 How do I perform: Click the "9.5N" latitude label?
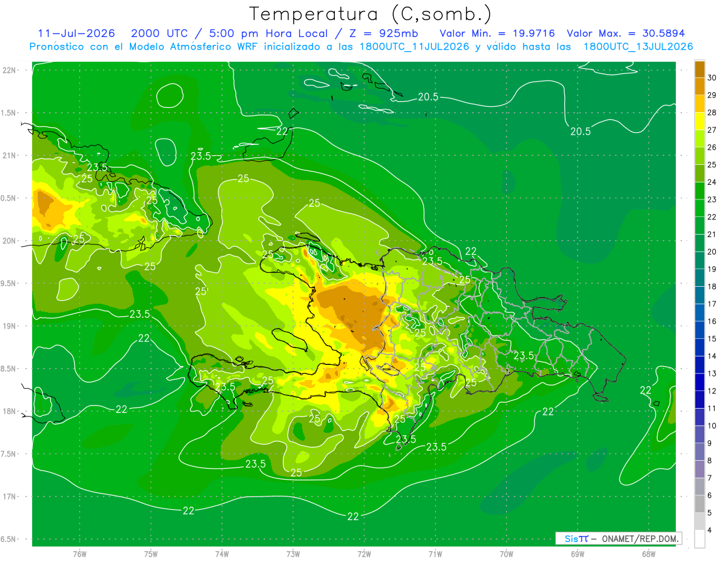(9, 284)
